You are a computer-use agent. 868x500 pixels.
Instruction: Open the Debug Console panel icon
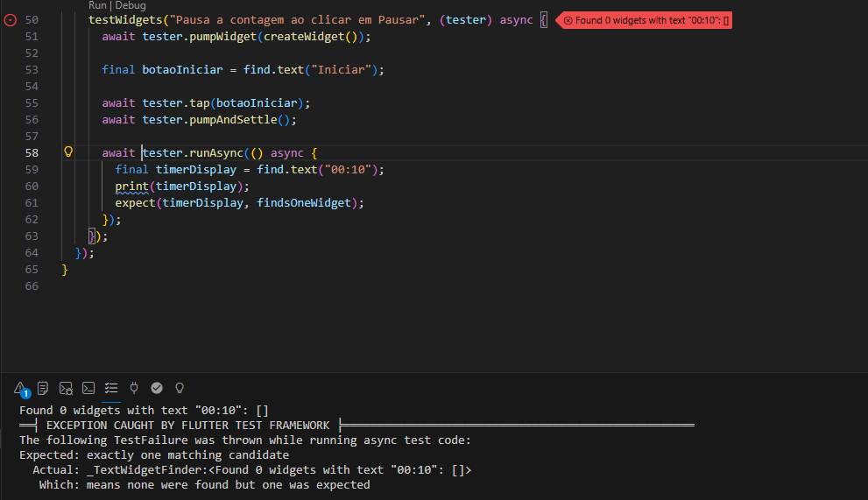[x=66, y=388]
